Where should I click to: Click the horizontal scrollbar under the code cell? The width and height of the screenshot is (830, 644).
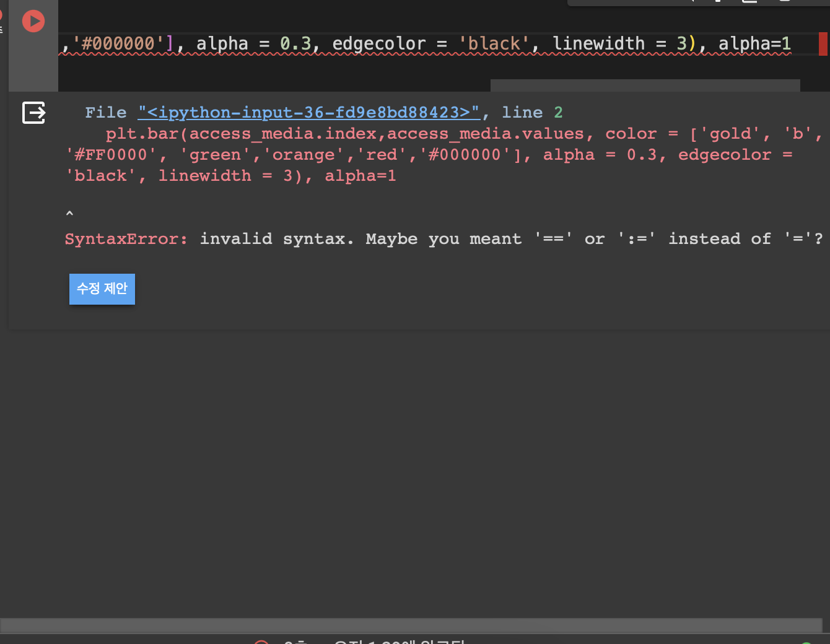pos(645,85)
